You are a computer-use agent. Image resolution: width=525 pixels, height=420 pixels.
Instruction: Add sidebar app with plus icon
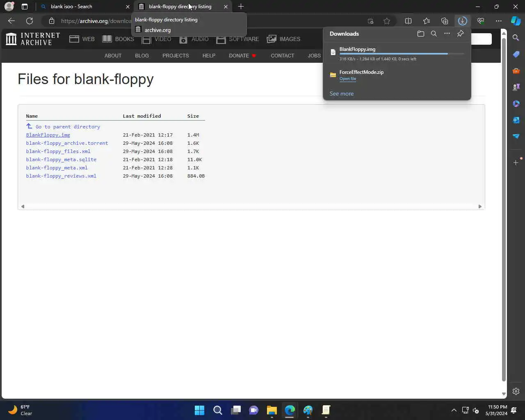pyautogui.click(x=516, y=162)
